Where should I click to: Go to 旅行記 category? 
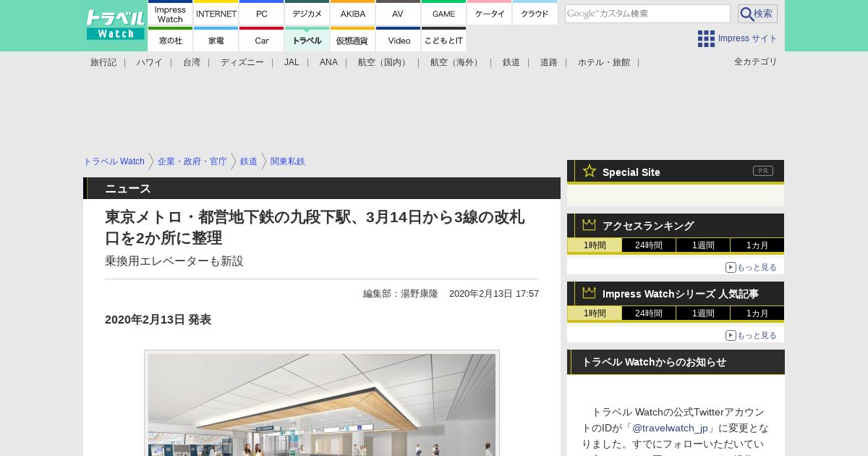click(103, 62)
